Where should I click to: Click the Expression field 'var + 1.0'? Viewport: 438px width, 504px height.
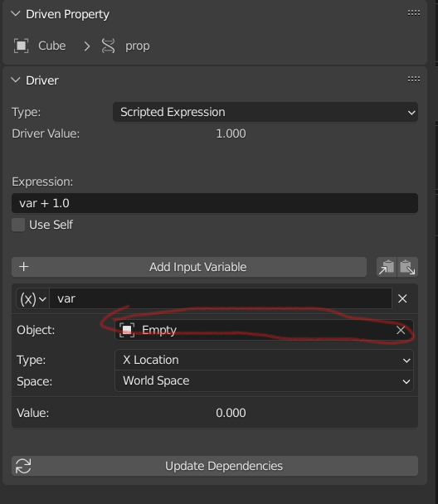coord(215,203)
